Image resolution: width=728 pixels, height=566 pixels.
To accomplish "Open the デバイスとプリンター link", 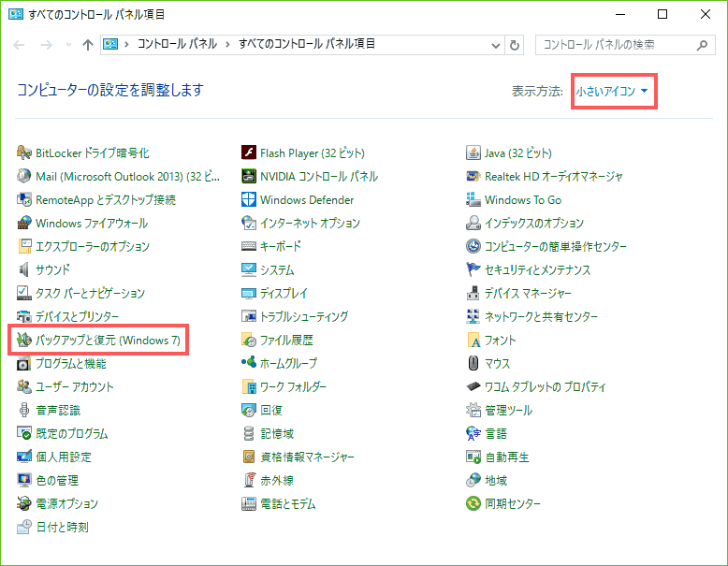I will point(77,316).
